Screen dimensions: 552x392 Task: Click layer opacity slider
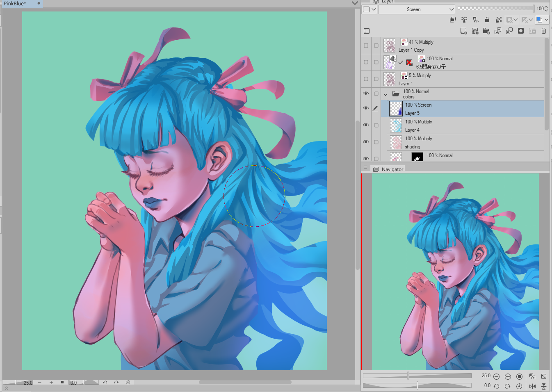[496, 8]
